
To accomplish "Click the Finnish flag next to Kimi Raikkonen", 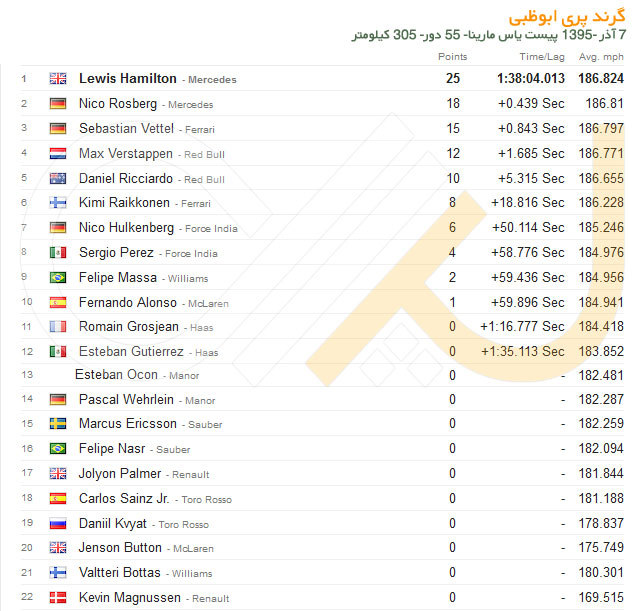I will point(58,203).
